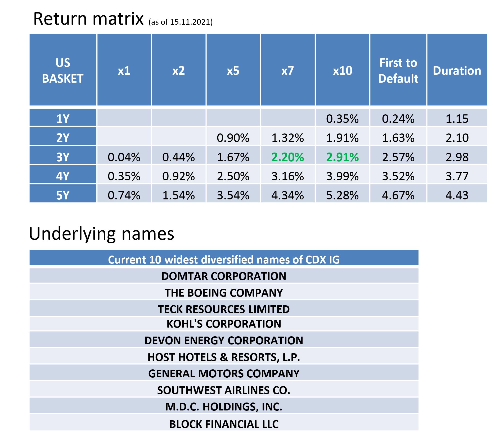
Task: Click the Duration column header
Action: click(457, 70)
